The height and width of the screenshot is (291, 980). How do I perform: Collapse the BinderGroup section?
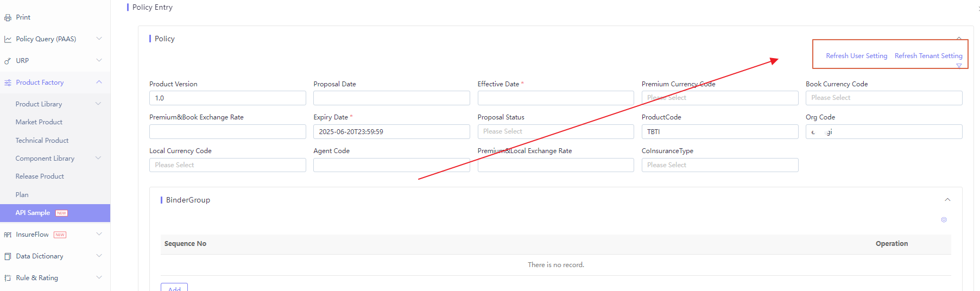[947, 200]
